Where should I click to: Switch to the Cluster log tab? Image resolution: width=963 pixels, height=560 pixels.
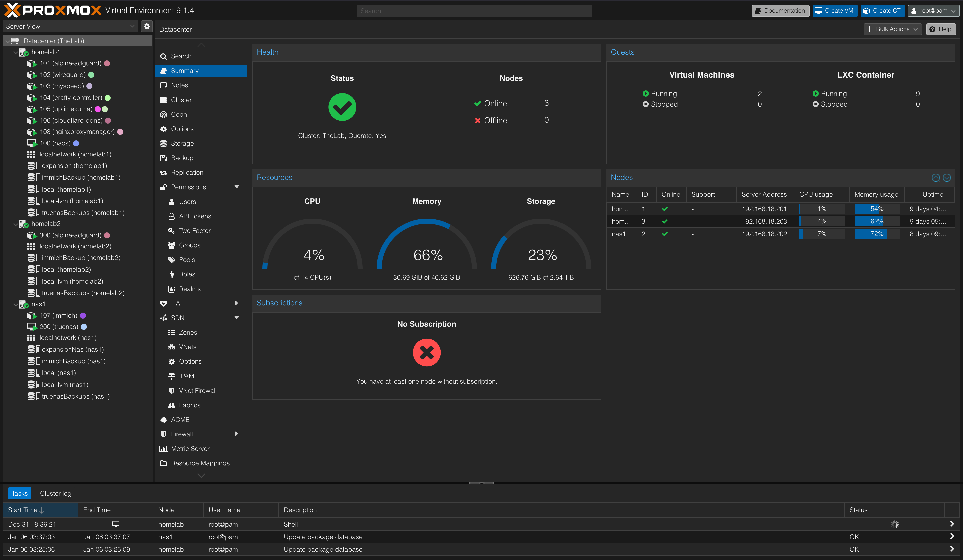tap(56, 494)
